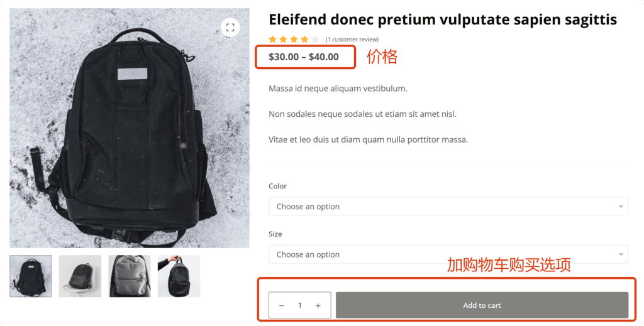This screenshot has height=326, width=644.
Task: Click the "Massa id neque aliquam vestibulum" text
Action: point(338,89)
